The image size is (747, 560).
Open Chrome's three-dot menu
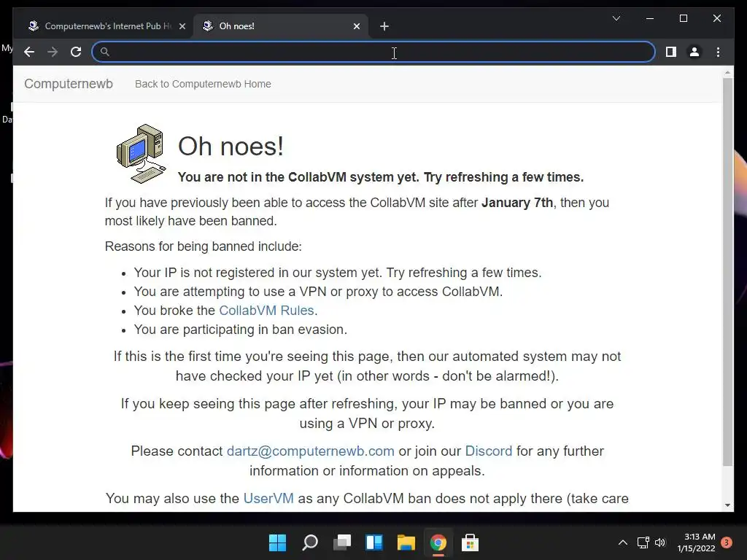point(718,52)
